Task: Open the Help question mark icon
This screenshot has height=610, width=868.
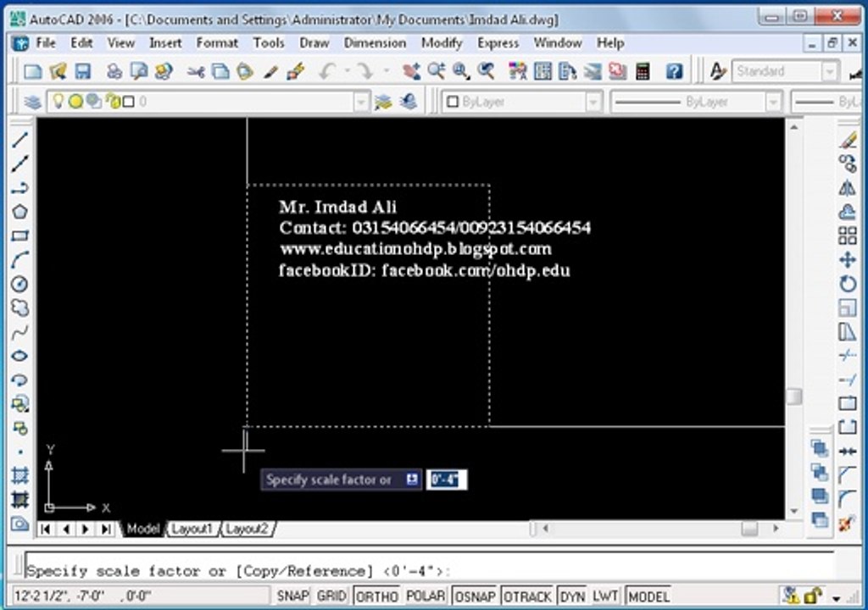Action: click(x=674, y=71)
